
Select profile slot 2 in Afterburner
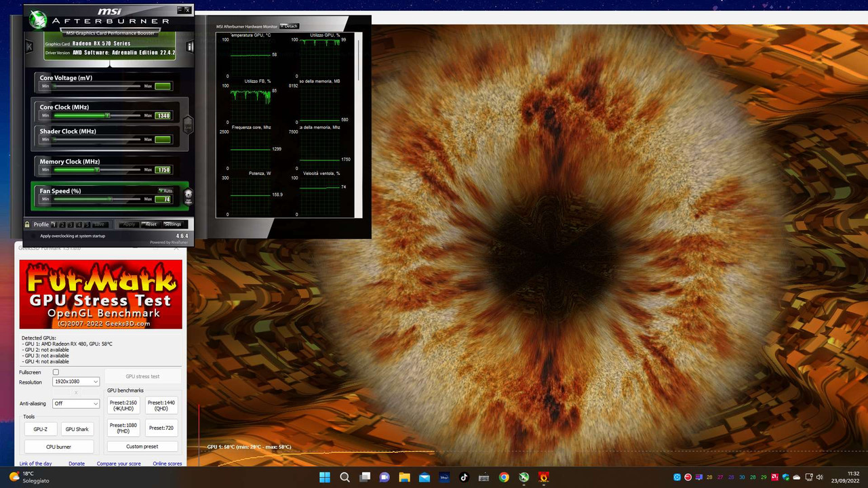(62, 224)
